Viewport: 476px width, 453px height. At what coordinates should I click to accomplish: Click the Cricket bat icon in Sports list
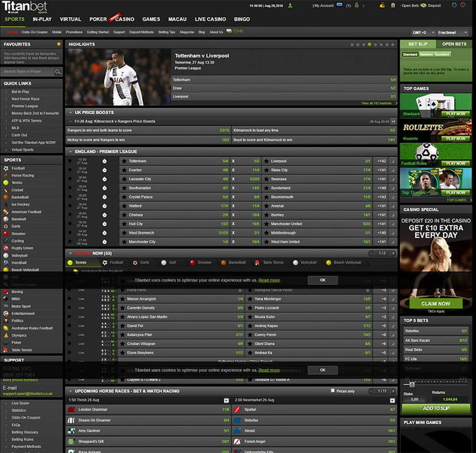coord(6,190)
